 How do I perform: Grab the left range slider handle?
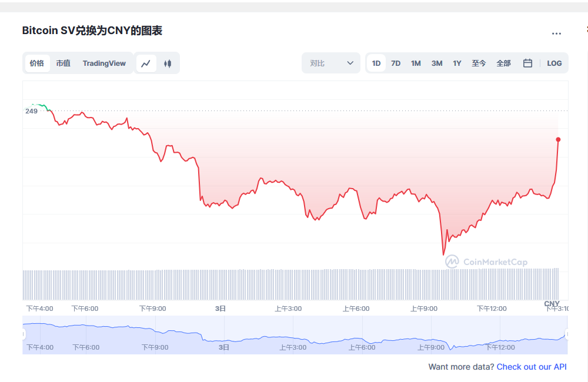coord(24,334)
